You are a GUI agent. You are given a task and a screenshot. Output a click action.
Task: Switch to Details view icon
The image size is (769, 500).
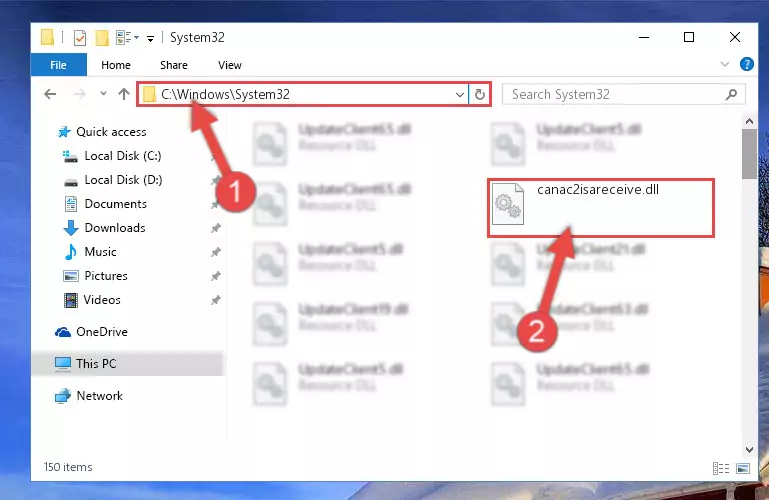tap(720, 469)
